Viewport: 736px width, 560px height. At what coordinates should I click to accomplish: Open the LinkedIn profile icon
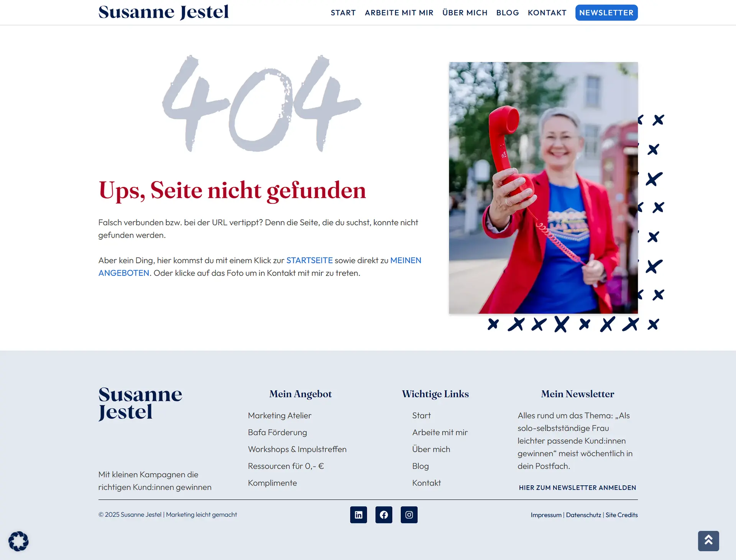click(358, 514)
